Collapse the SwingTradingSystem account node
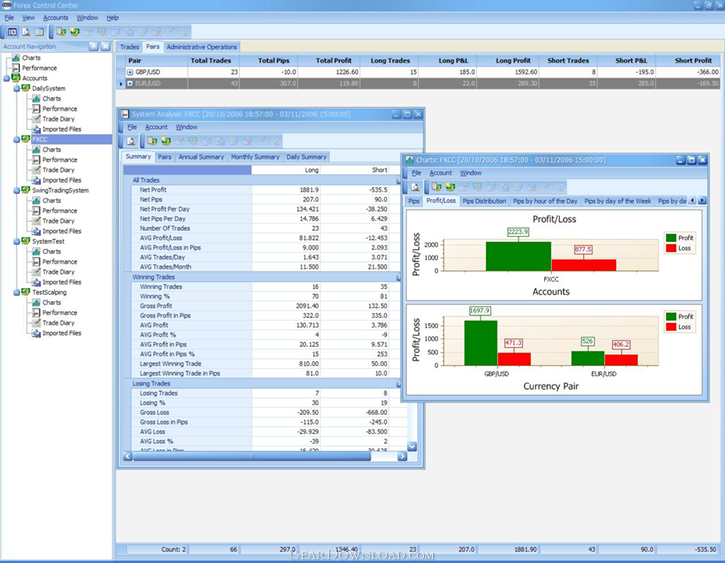 17,190
